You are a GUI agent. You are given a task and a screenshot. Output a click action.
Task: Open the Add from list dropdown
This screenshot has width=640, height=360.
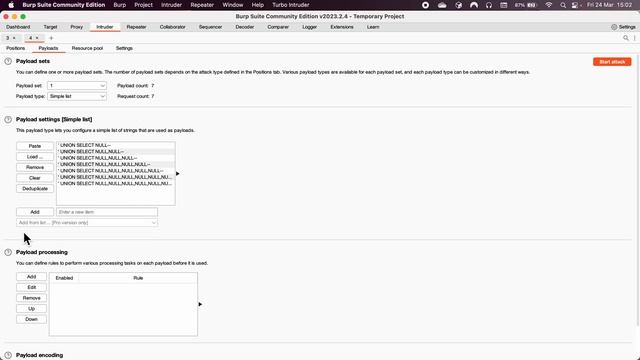87,223
